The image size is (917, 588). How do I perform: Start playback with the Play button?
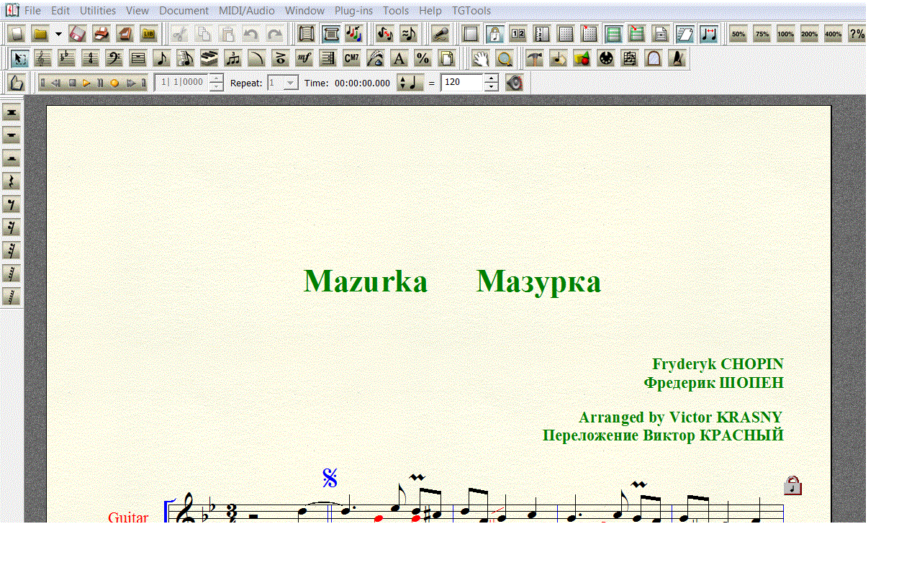(86, 83)
